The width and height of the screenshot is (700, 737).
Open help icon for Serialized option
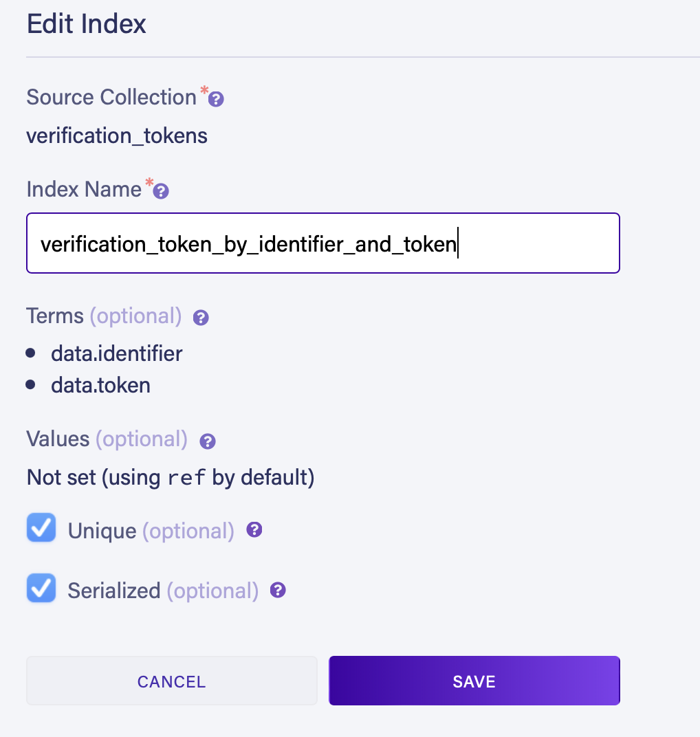click(278, 590)
